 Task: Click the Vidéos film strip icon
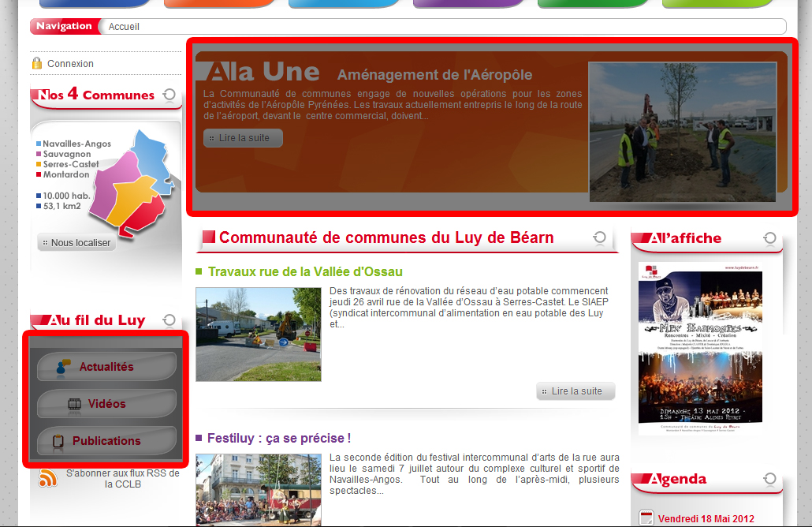point(75,404)
